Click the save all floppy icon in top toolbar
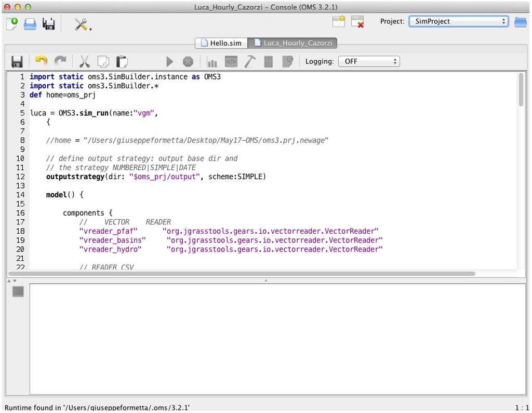The image size is (532, 413). coord(49,24)
